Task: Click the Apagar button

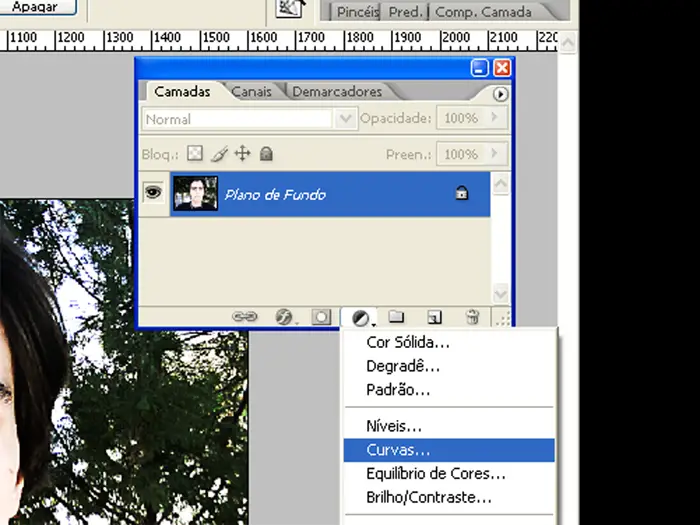Action: 35,7
